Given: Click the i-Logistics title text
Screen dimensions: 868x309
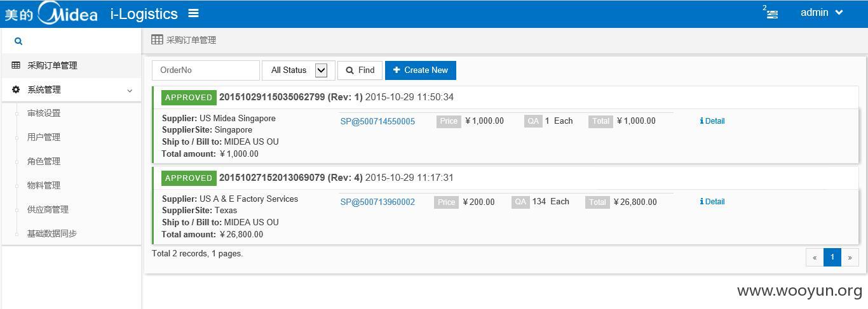Looking at the screenshot, I should point(144,13).
